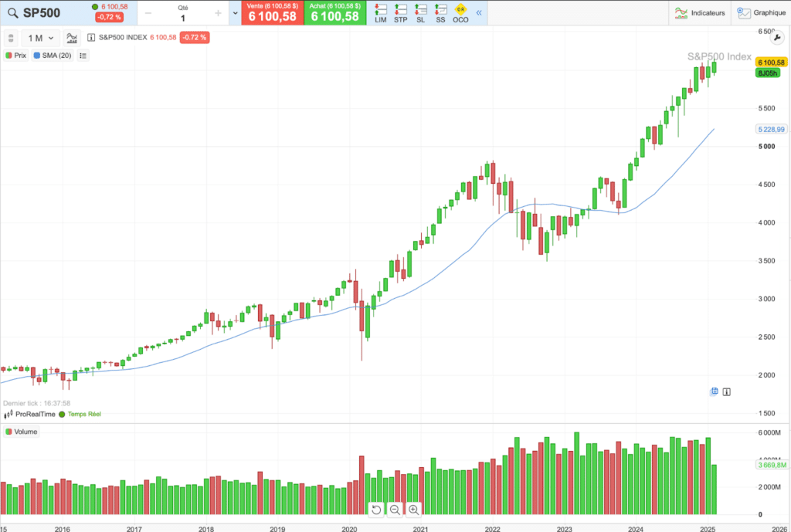This screenshot has height=532, width=791.
Task: Toggle the Volume panel legend
Action: 21,432
